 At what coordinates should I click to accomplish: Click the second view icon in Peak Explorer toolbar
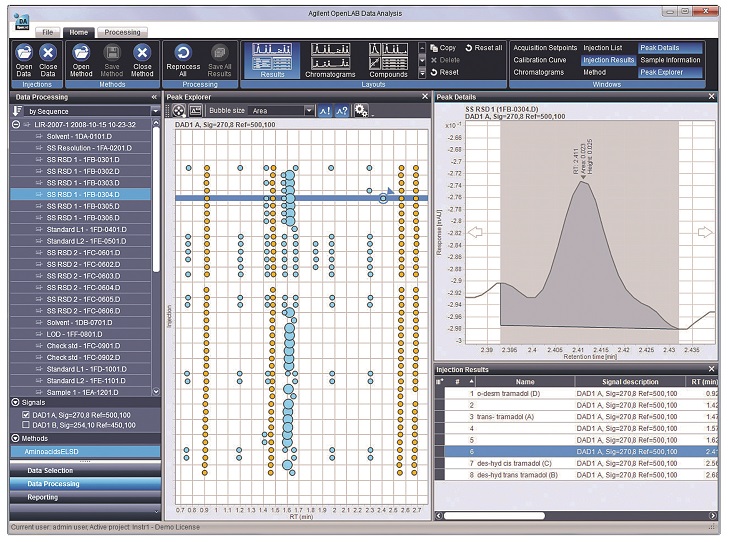pyautogui.click(x=196, y=111)
